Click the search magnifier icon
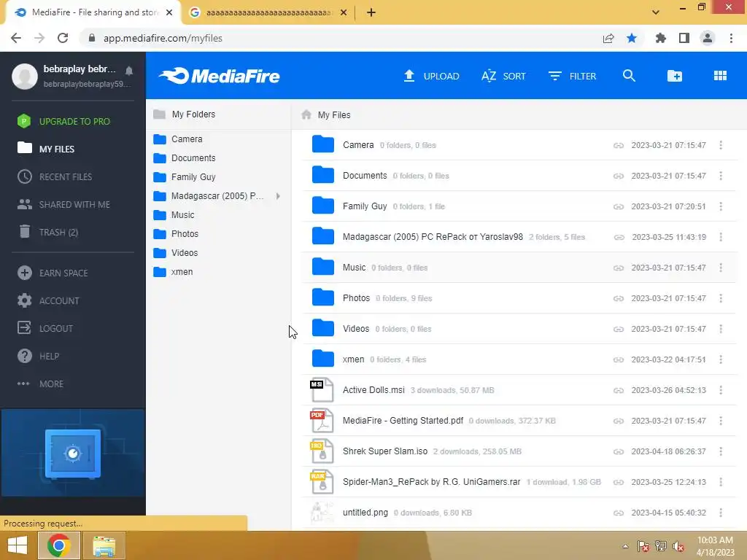This screenshot has height=560, width=747. (629, 75)
